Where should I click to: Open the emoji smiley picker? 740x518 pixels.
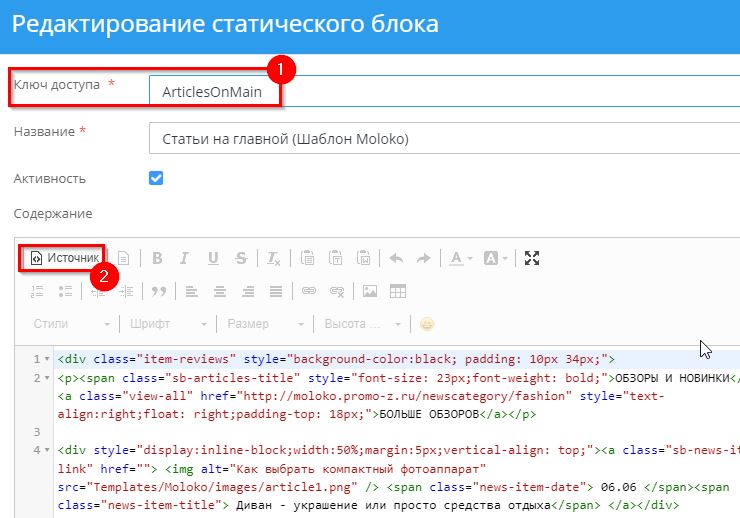pyautogui.click(x=427, y=324)
